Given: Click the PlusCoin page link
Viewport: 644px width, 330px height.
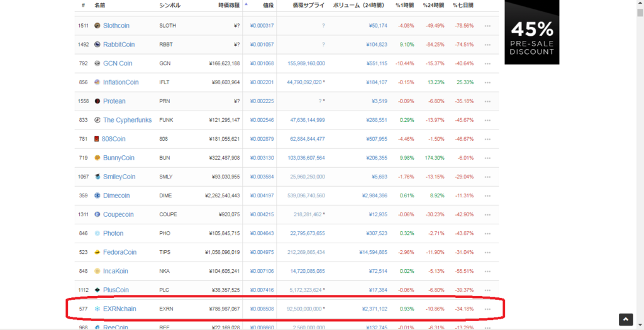Looking at the screenshot, I should (x=116, y=290).
